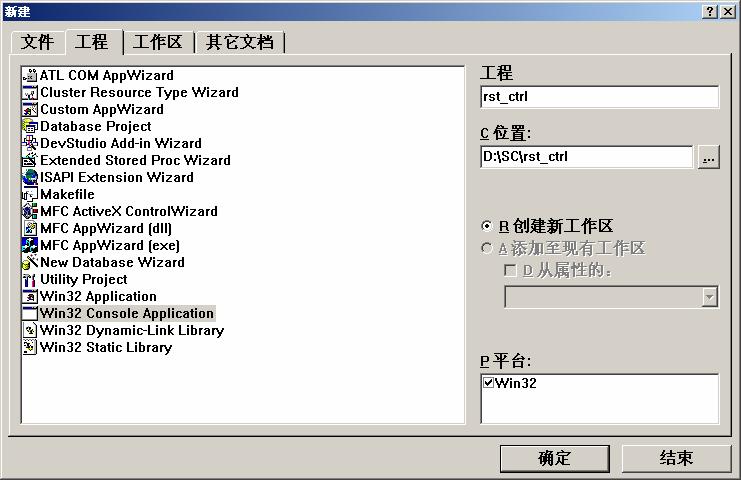741x480 pixels.
Task: Click the 确定 button
Action: (554, 458)
